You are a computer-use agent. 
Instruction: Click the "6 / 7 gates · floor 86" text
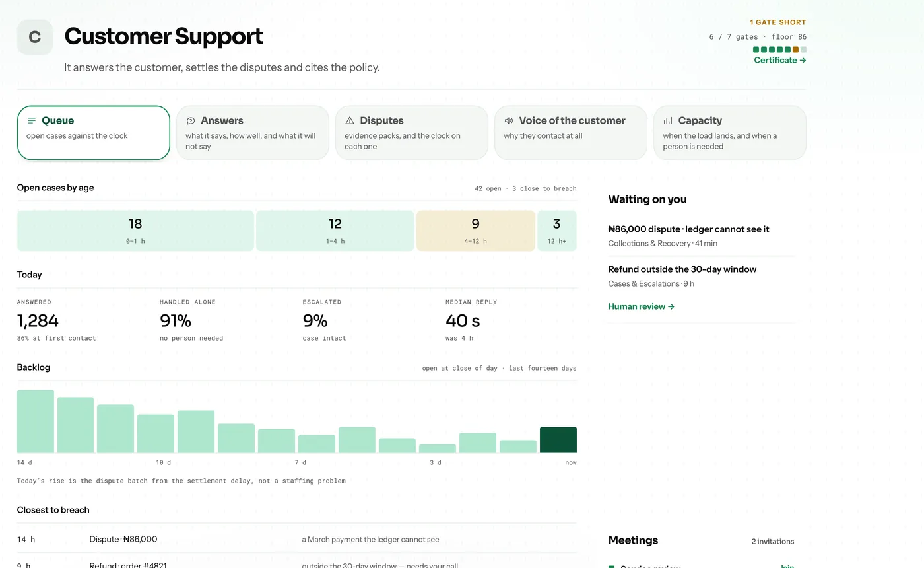point(758,37)
